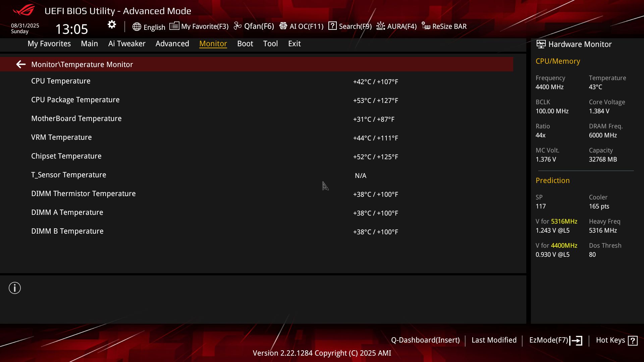The width and height of the screenshot is (644, 362).
Task: Launch AI OC(F11) guide
Action: coord(301,26)
